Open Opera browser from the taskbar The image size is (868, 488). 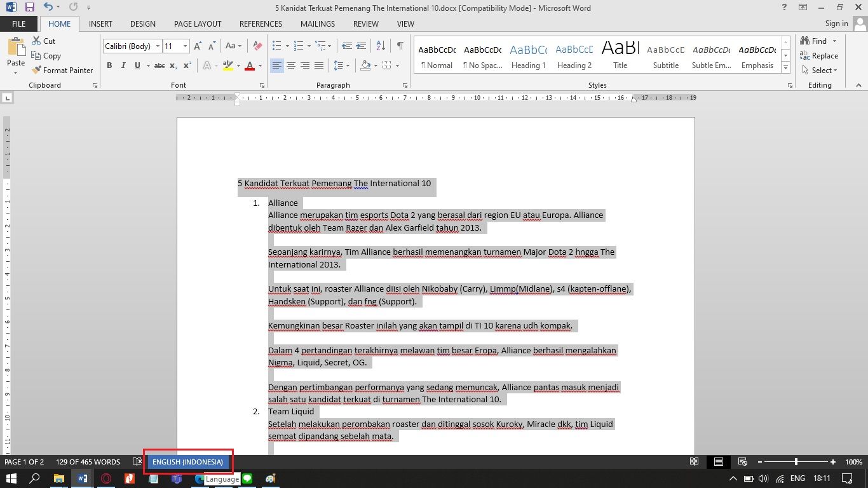(106, 478)
